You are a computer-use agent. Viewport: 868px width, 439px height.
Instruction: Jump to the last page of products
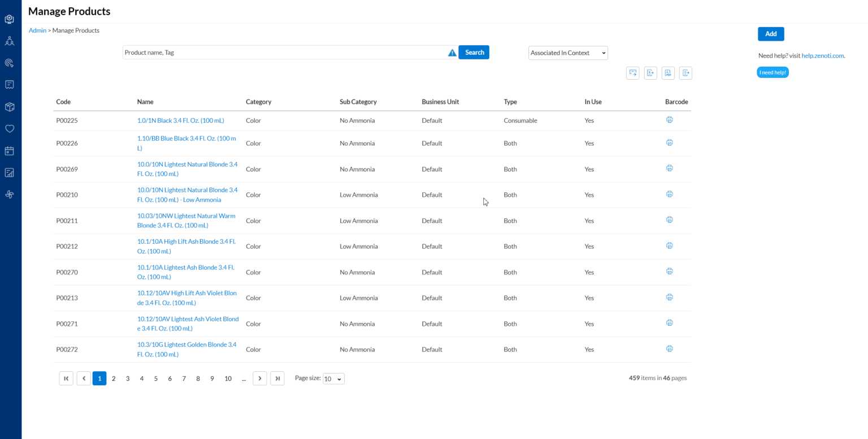tap(277, 378)
